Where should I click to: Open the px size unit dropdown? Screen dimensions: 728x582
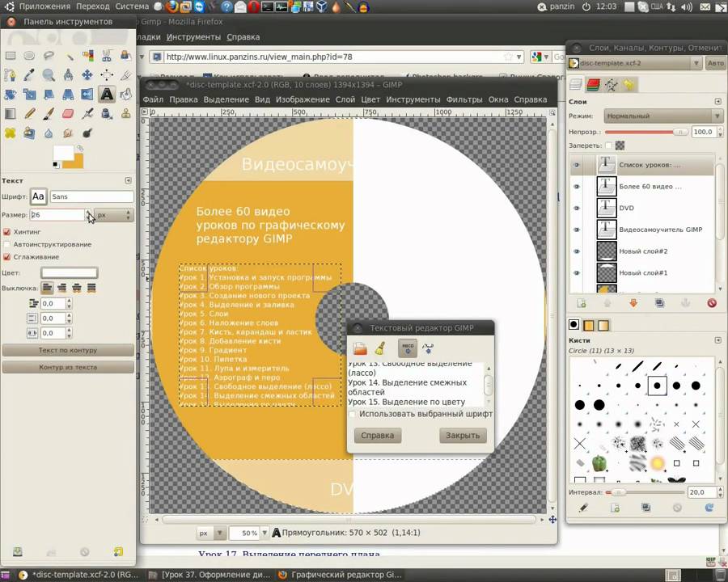(x=112, y=215)
